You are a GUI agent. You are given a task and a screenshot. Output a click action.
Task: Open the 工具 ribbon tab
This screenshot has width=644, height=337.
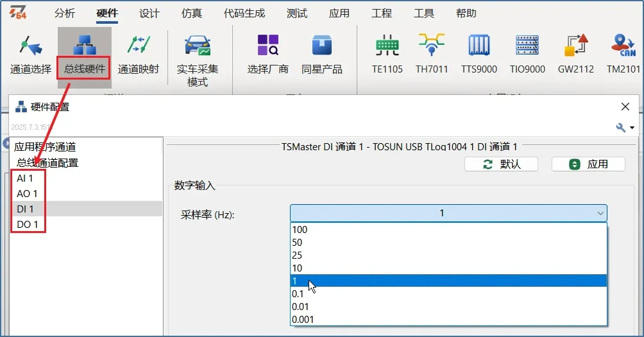pos(424,13)
